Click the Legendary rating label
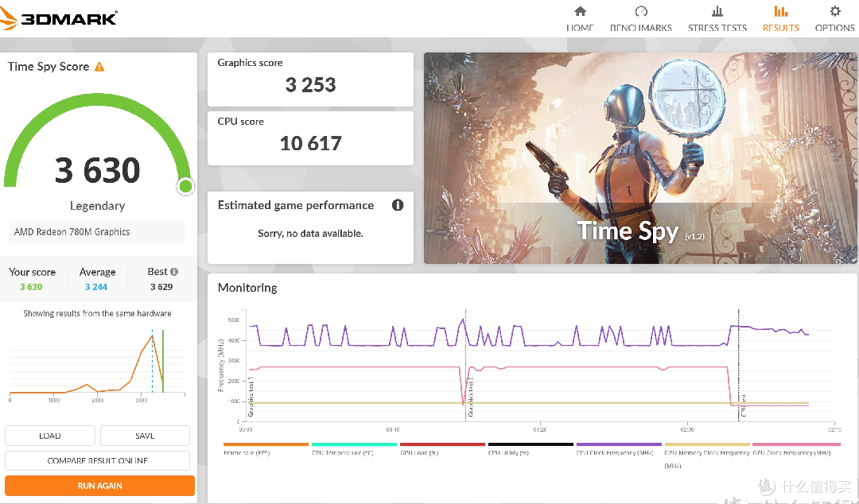Viewport: 859px width, 504px height. point(98,206)
